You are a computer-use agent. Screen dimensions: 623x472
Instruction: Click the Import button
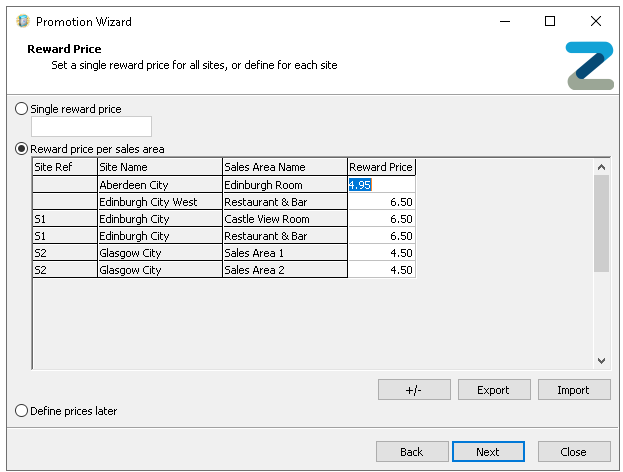573,390
